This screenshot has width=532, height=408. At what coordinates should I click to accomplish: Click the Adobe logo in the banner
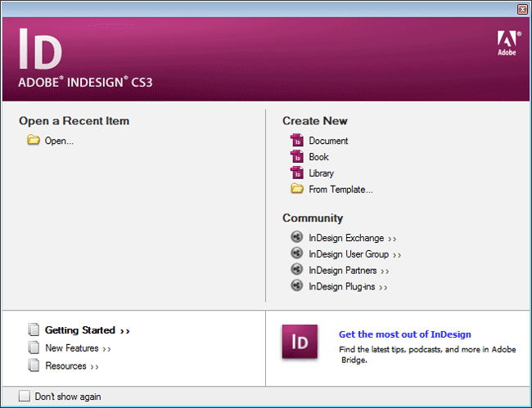(508, 43)
